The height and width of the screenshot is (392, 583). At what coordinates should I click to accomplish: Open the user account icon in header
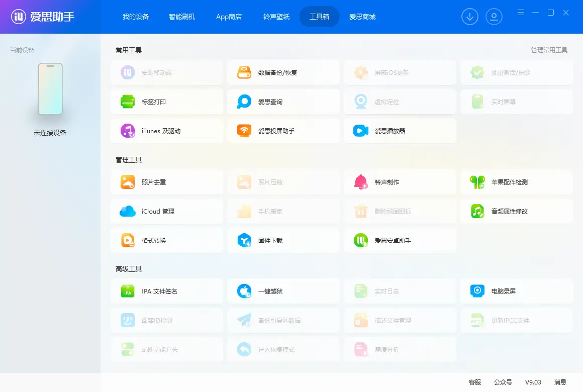coord(494,17)
